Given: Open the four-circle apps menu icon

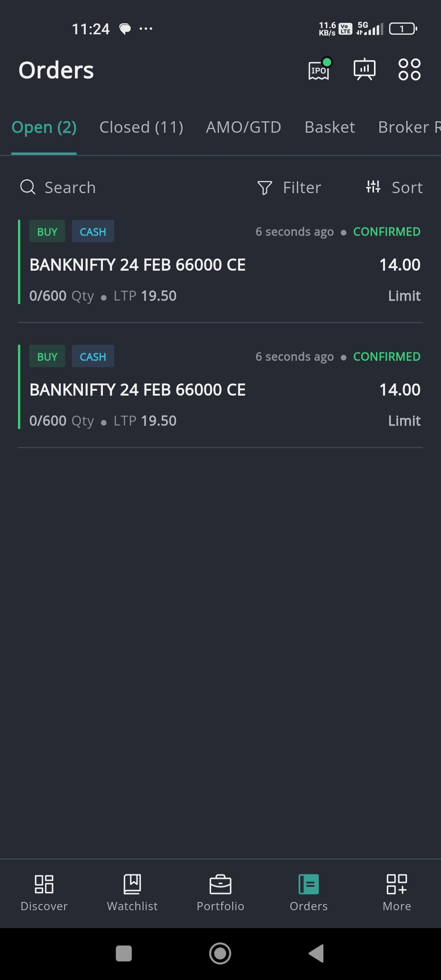Looking at the screenshot, I should pyautogui.click(x=409, y=69).
